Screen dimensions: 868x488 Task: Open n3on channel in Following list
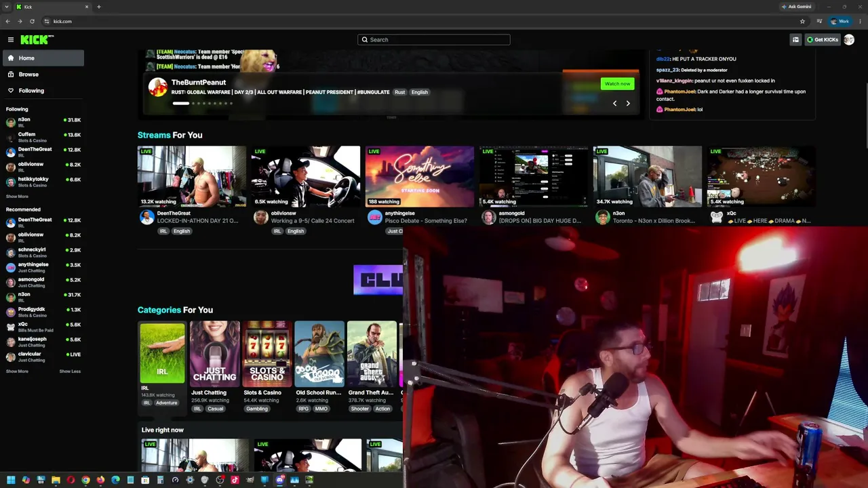pos(42,122)
